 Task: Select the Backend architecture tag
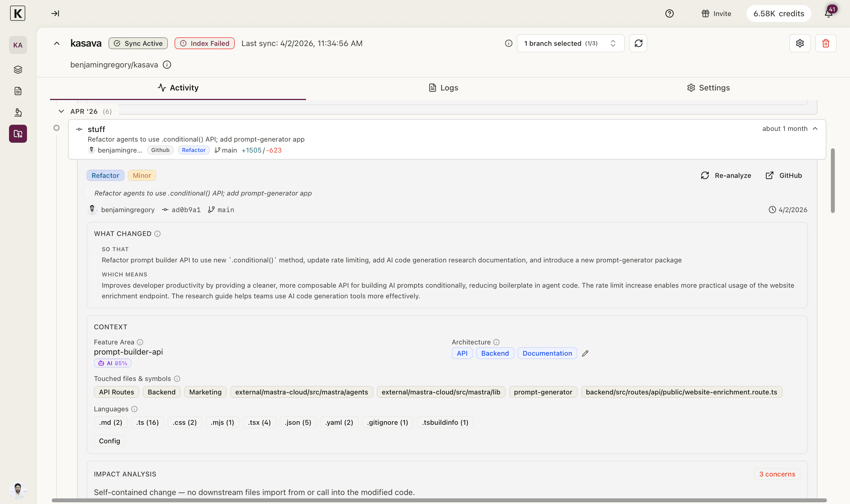[495, 353]
